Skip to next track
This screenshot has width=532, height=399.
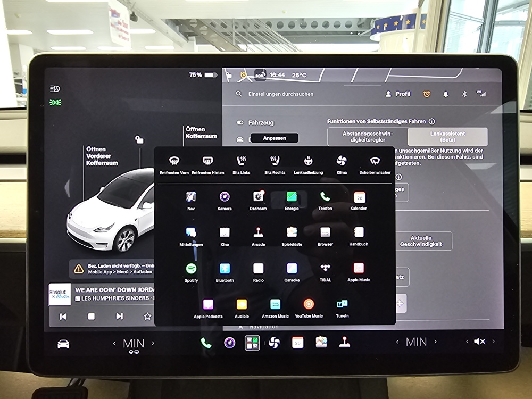point(119,317)
